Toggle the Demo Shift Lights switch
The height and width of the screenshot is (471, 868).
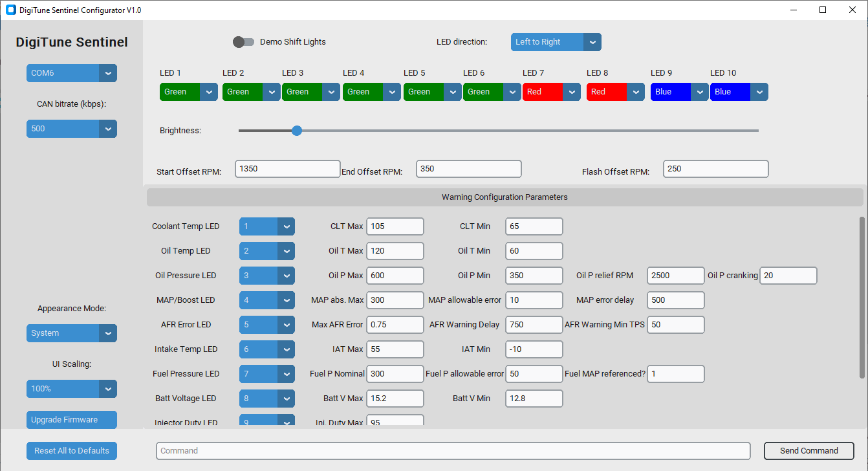pyautogui.click(x=244, y=42)
